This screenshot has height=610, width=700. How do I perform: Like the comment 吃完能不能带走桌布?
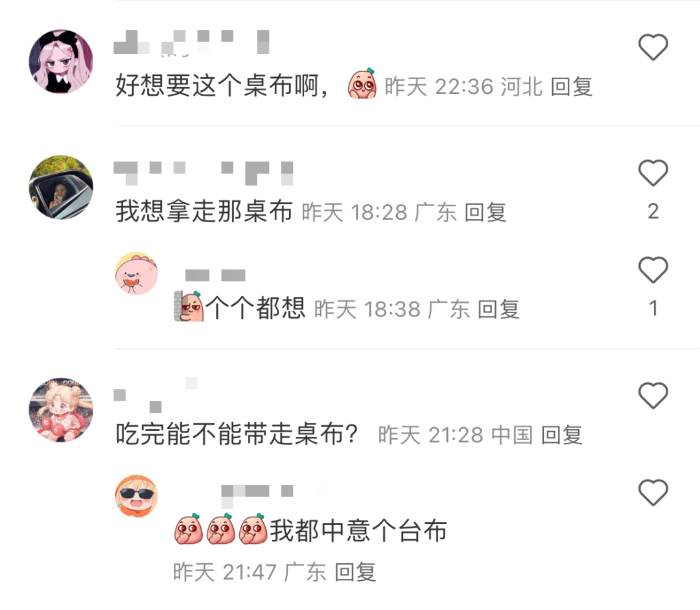[x=653, y=395]
